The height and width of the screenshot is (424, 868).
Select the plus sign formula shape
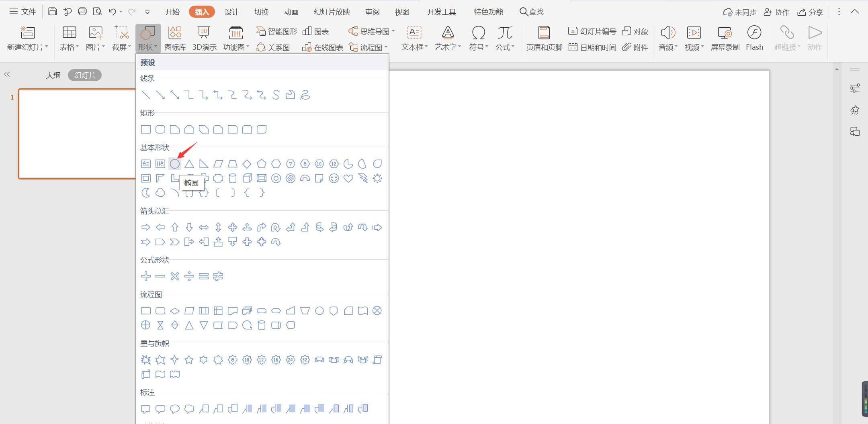coord(145,276)
